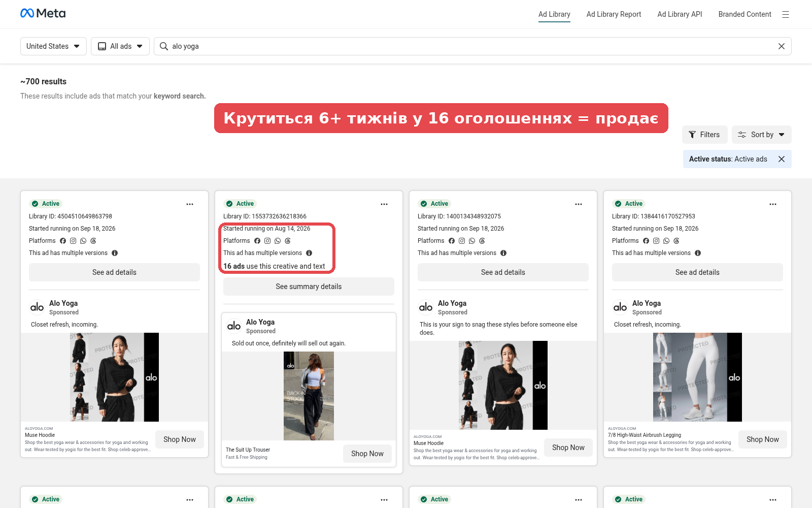The height and width of the screenshot is (508, 812).
Task: Open the hamburger menu icon
Action: 786,14
